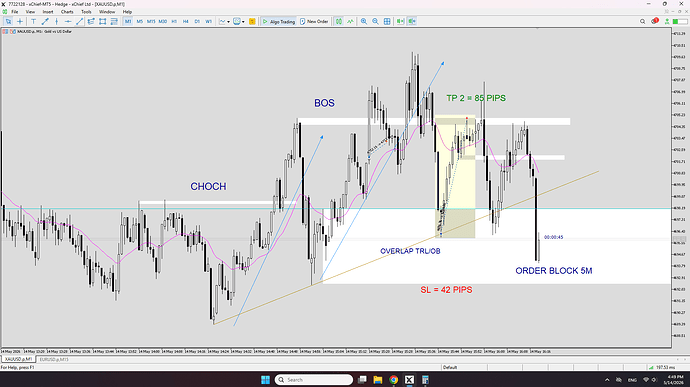Image resolution: width=690 pixels, height=387 pixels.
Task: Open Task View on the taskbar
Action: [x=362, y=380]
